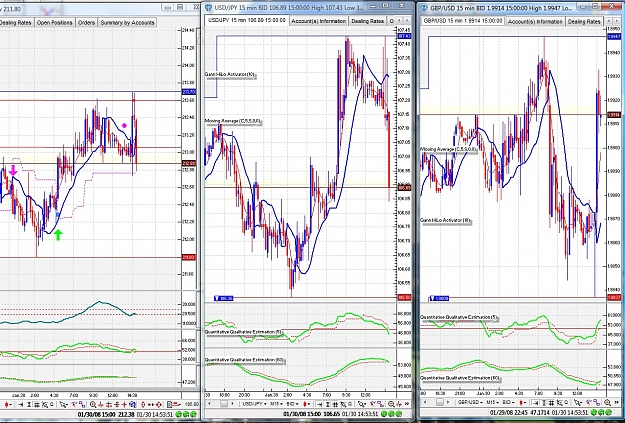
Task: Toggle grid icon in GBP/USD toolbar
Action: coord(551,403)
